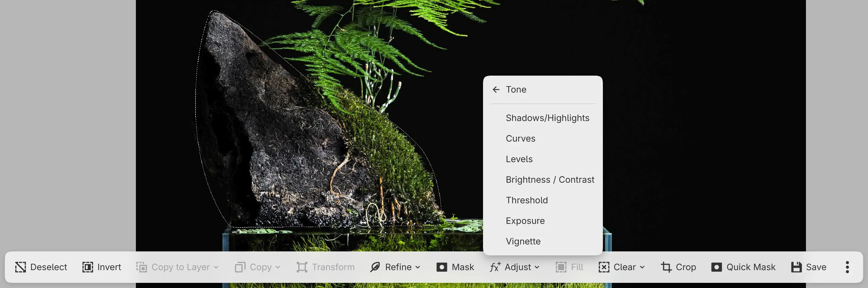Click the Deselect icon

pyautogui.click(x=21, y=267)
